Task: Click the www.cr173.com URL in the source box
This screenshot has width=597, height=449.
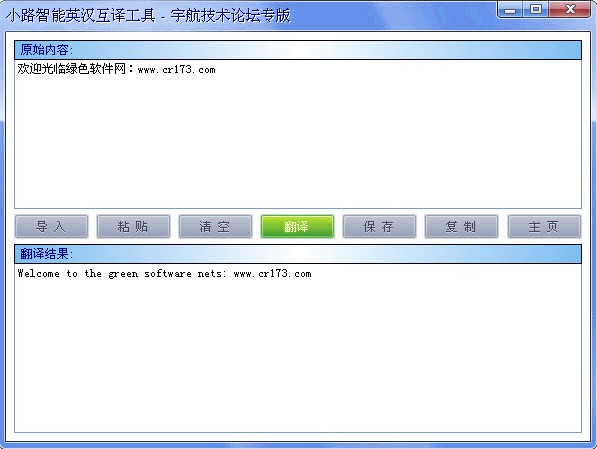Action: [176, 70]
